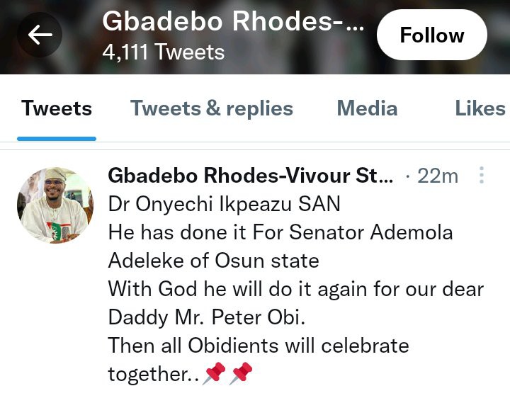The width and height of the screenshot is (510, 420).
Task: Tap the blurred header banner image
Action: click(x=255, y=37)
